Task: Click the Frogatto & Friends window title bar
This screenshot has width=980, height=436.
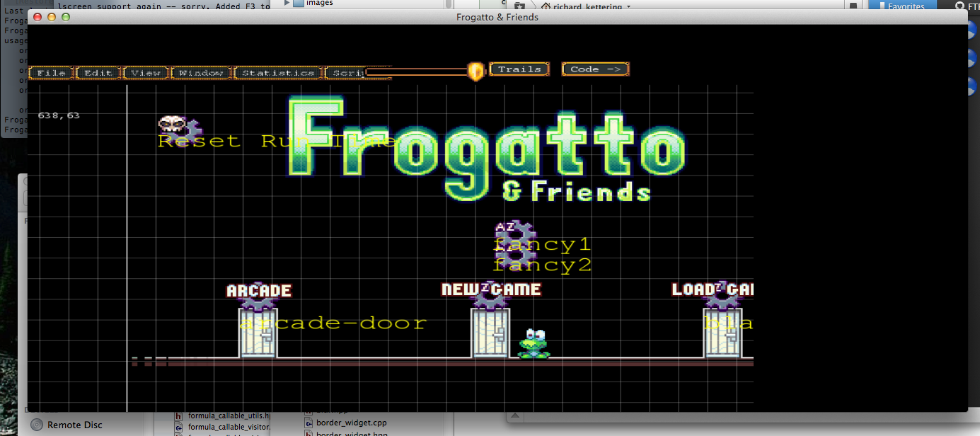Action: pos(497,17)
